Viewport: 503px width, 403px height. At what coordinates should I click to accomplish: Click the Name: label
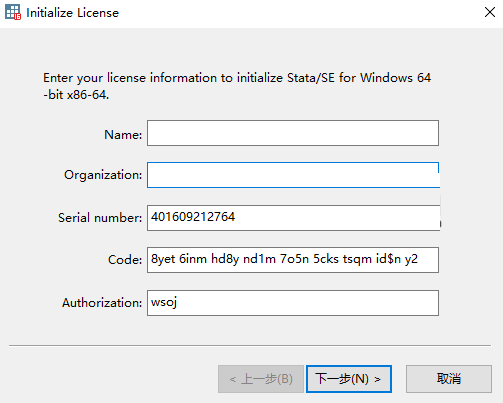point(123,135)
